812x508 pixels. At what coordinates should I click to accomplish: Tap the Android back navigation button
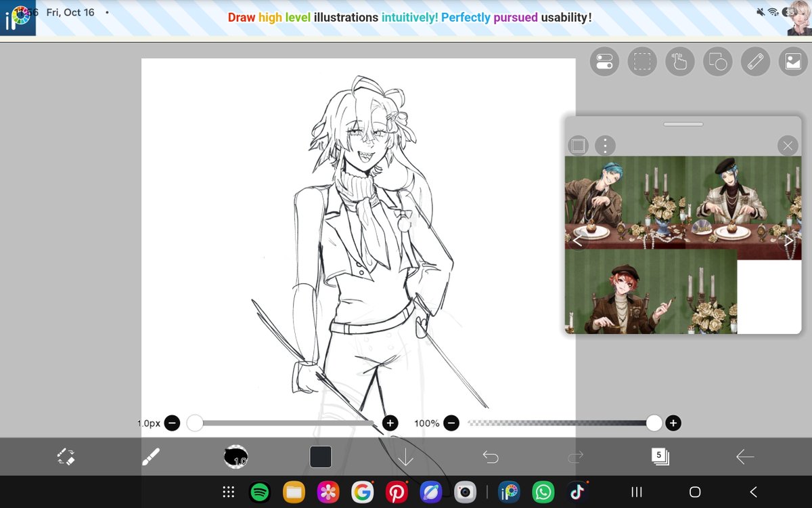pos(753,492)
